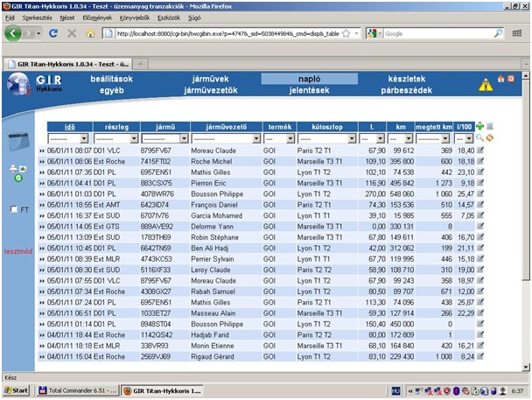Click Firefox stop button
The image size is (532, 400).
pos(72,33)
